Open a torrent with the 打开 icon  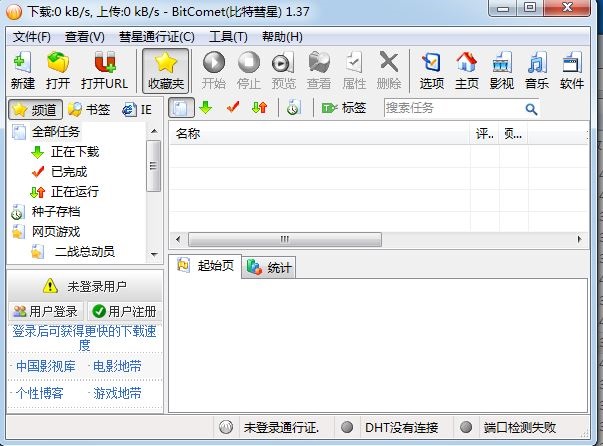coord(58,71)
